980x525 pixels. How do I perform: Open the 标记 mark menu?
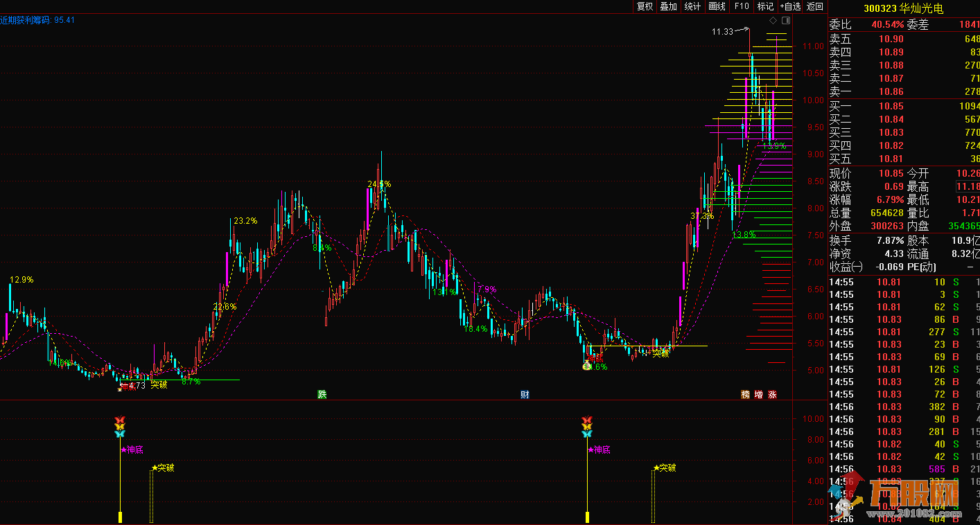point(765,6)
